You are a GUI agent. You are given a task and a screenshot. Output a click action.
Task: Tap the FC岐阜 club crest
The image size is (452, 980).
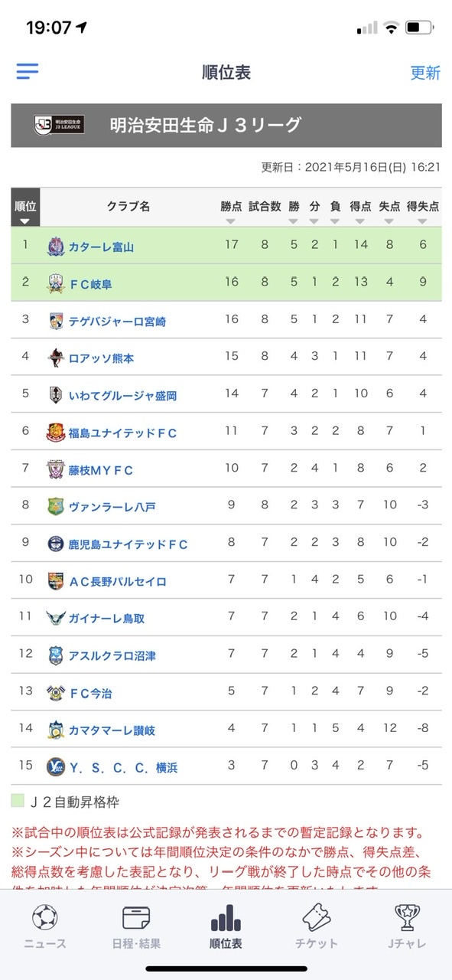(57, 283)
